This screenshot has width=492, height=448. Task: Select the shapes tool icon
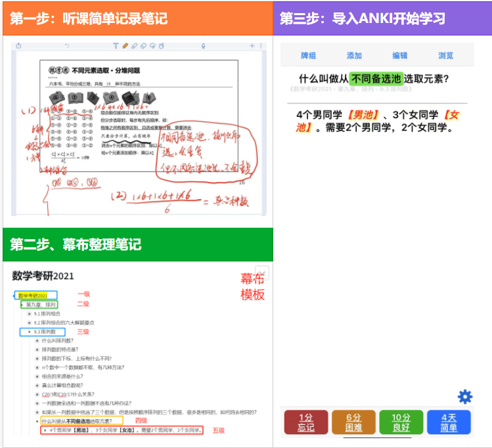[162, 46]
